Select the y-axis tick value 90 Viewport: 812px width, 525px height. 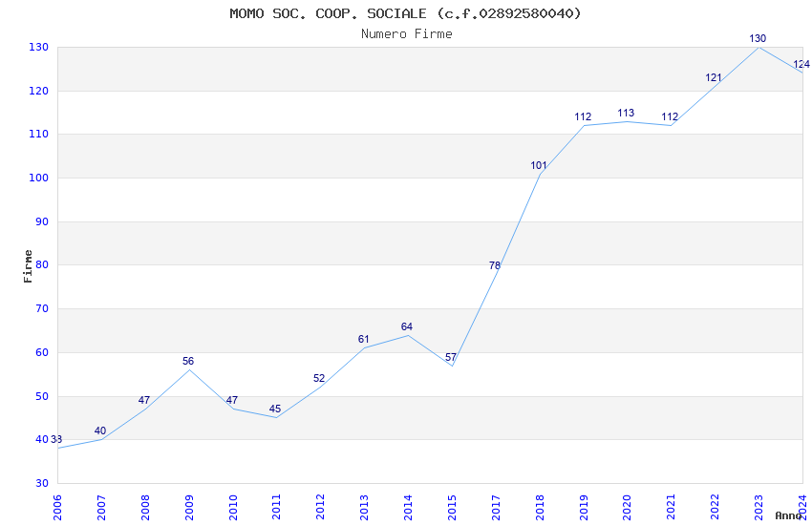pos(42,221)
